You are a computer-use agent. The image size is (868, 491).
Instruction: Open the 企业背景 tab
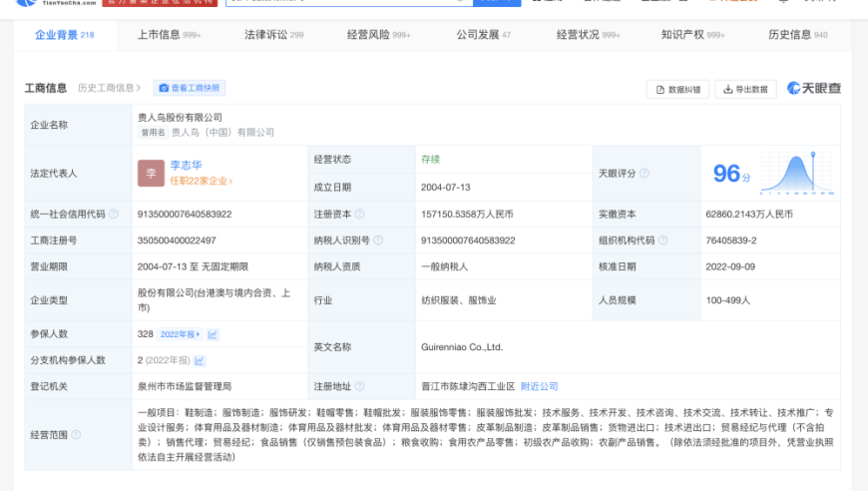tap(64, 35)
